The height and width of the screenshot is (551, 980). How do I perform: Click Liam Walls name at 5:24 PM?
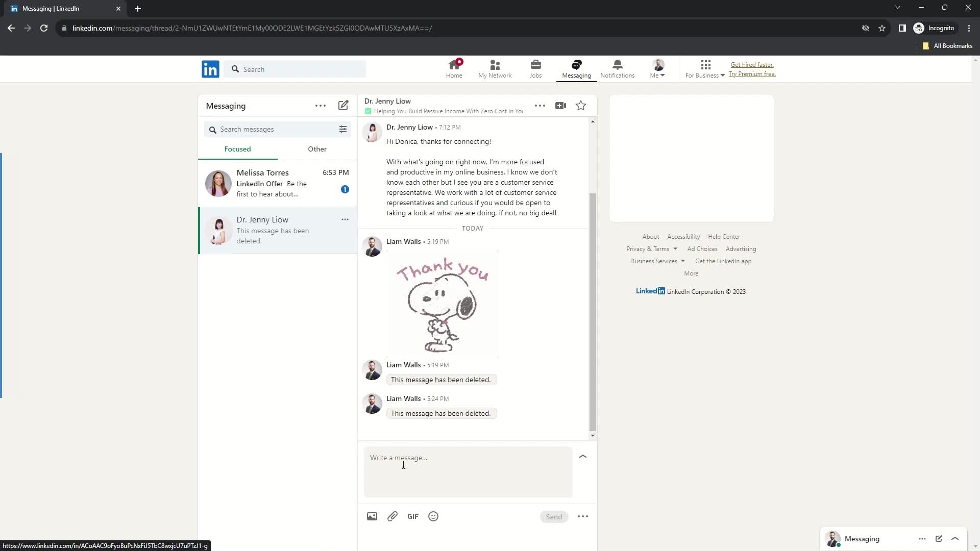click(x=403, y=398)
